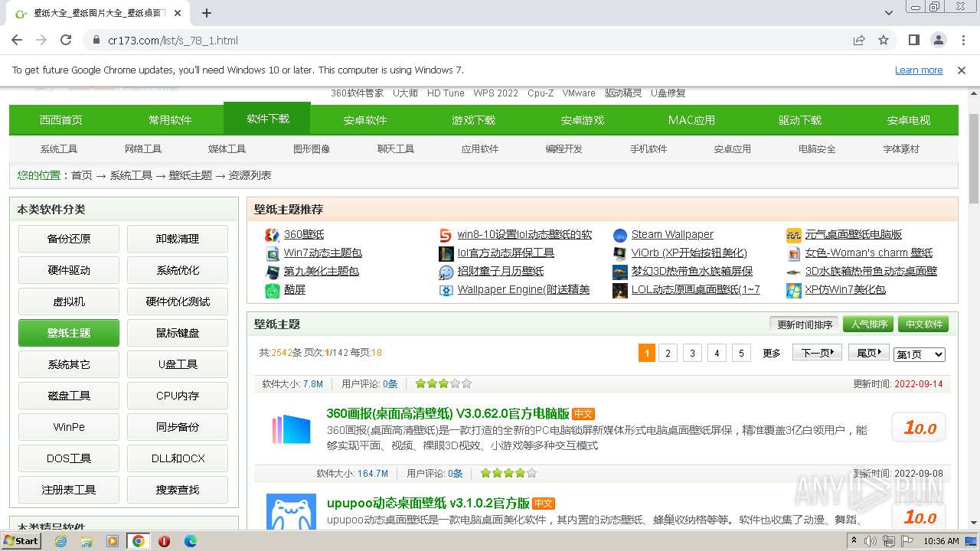The height and width of the screenshot is (551, 980).
Task: Open the 软件下载 navigation tab
Action: 267,119
